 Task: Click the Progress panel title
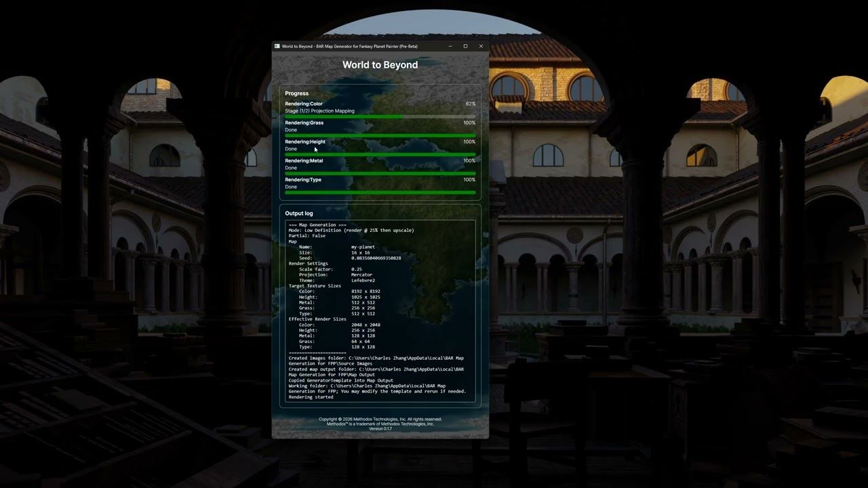point(297,94)
